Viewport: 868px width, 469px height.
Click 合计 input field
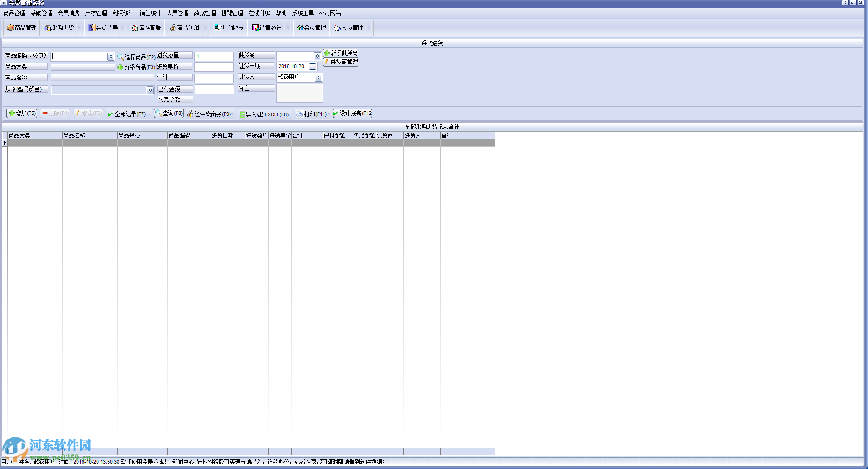[214, 78]
